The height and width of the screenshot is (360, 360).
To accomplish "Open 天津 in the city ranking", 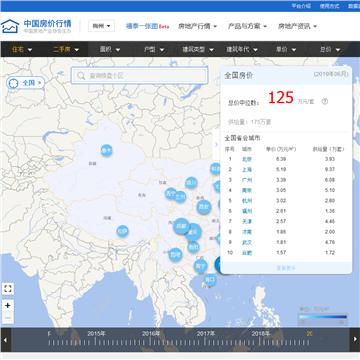I will point(247,221).
